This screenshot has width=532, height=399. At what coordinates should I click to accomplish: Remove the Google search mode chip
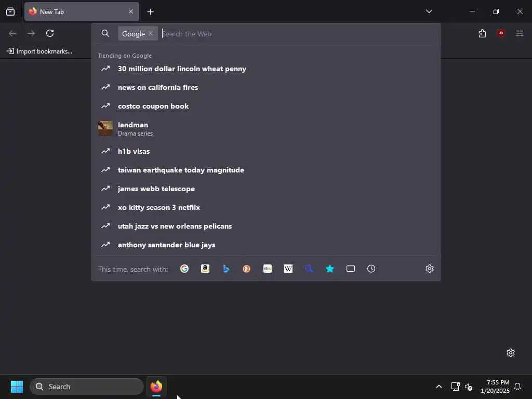pos(151,33)
